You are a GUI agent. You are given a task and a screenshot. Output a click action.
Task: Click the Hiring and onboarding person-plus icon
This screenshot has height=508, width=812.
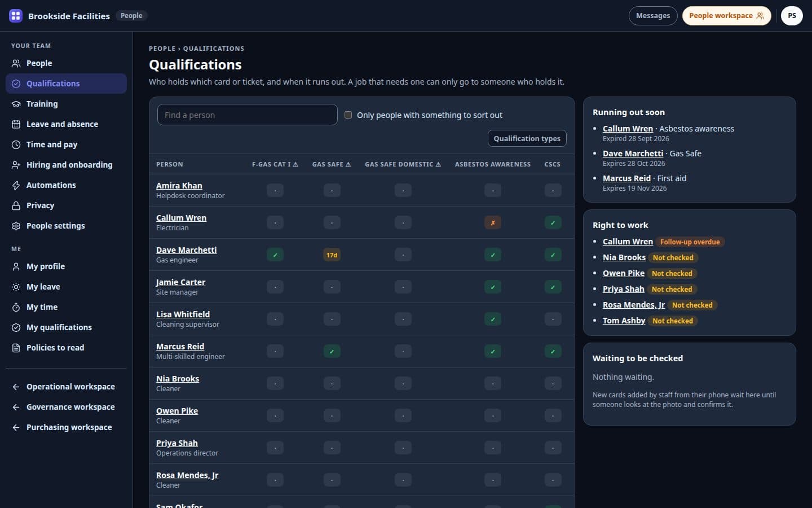click(x=16, y=165)
